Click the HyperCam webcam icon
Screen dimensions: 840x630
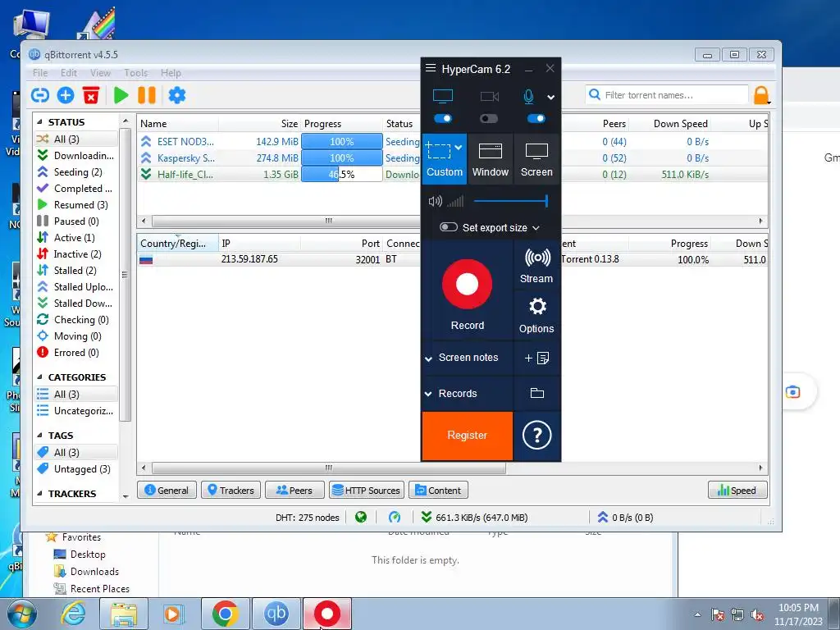pyautogui.click(x=489, y=97)
